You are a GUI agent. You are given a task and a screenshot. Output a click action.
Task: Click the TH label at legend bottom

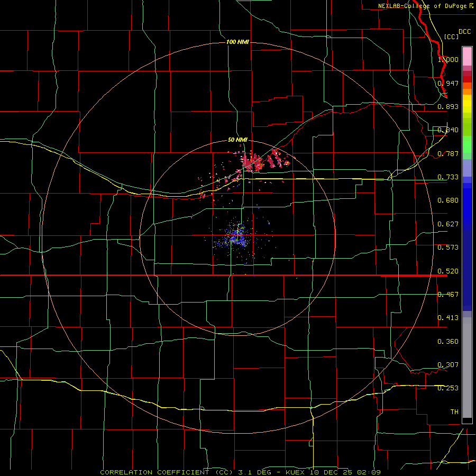pos(454,412)
